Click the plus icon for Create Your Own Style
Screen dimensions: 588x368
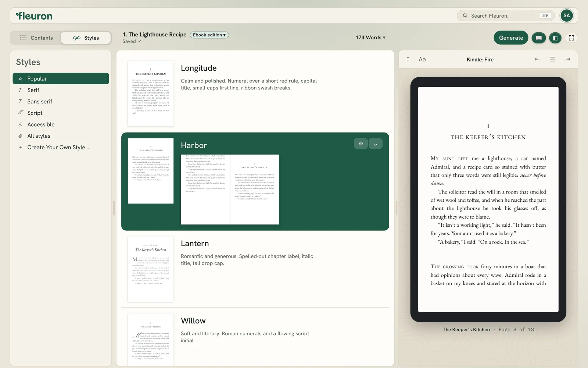20,147
